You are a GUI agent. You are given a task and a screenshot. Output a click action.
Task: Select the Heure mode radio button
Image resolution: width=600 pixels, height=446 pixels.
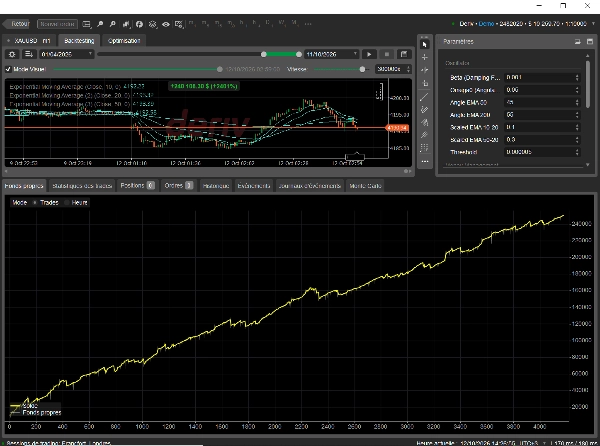pos(67,202)
